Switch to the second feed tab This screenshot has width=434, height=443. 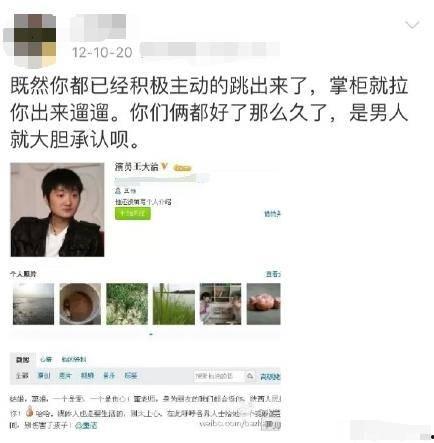point(46,359)
